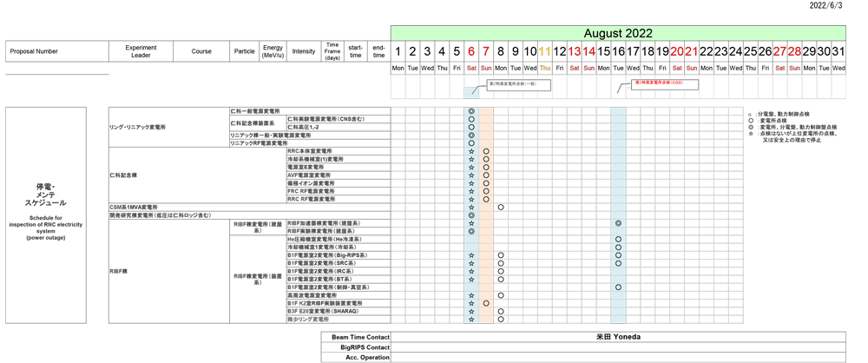Viewport: 868px width, 363px height.
Task: Click the day 6 star in 稀少リング変電所 row
Action: click(x=471, y=320)
